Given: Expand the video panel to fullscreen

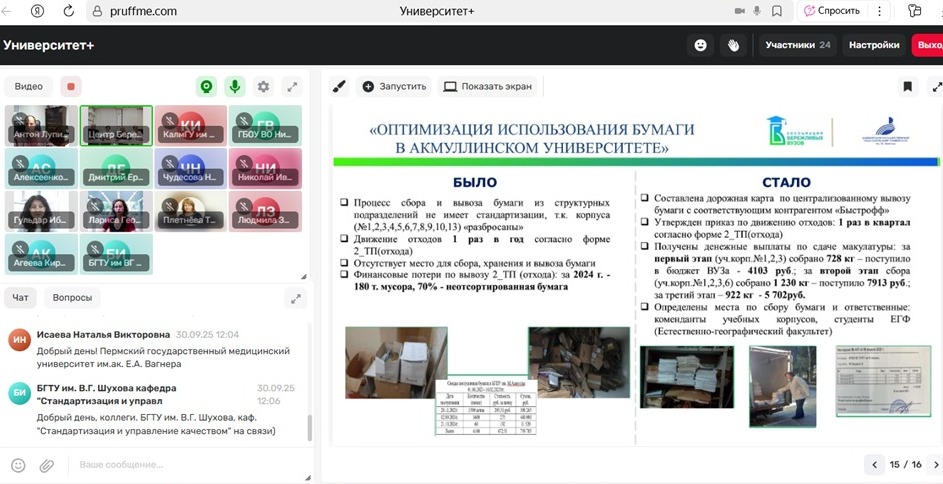Looking at the screenshot, I should [x=292, y=87].
